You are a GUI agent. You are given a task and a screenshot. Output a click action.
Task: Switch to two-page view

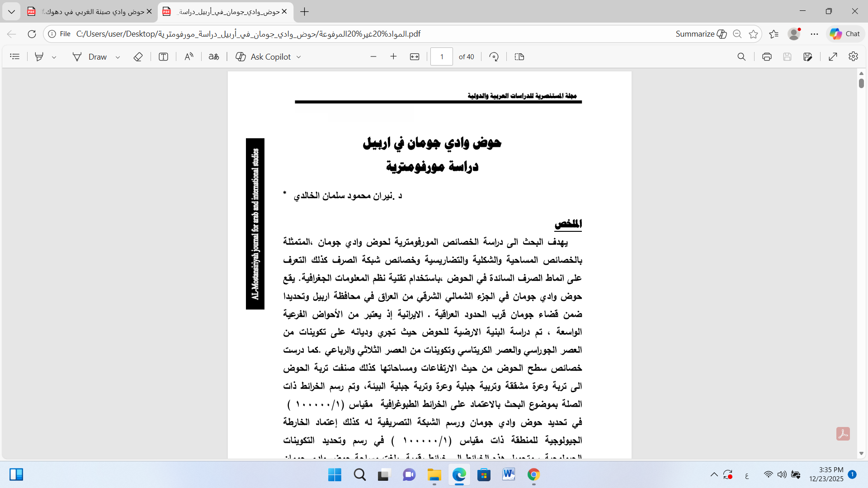point(519,56)
